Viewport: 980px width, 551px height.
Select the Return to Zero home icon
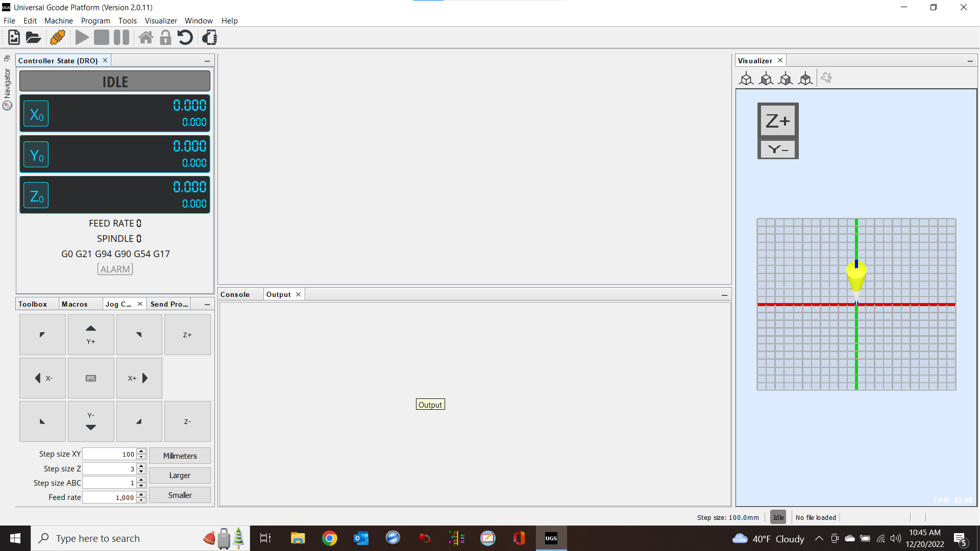(146, 37)
